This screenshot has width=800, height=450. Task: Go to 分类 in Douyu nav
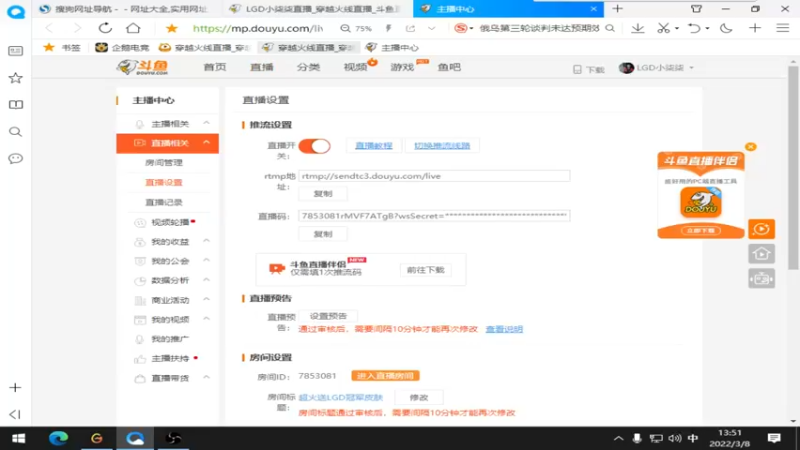click(309, 67)
